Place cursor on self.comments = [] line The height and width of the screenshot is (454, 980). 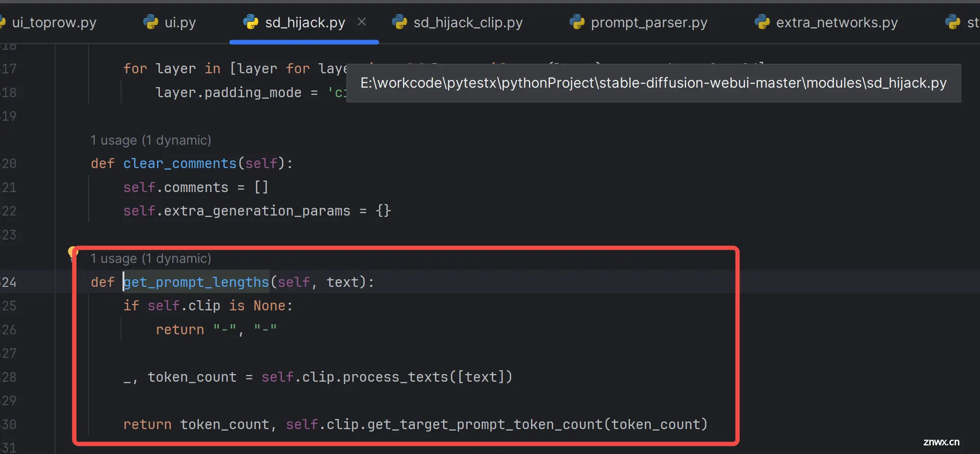click(196, 187)
